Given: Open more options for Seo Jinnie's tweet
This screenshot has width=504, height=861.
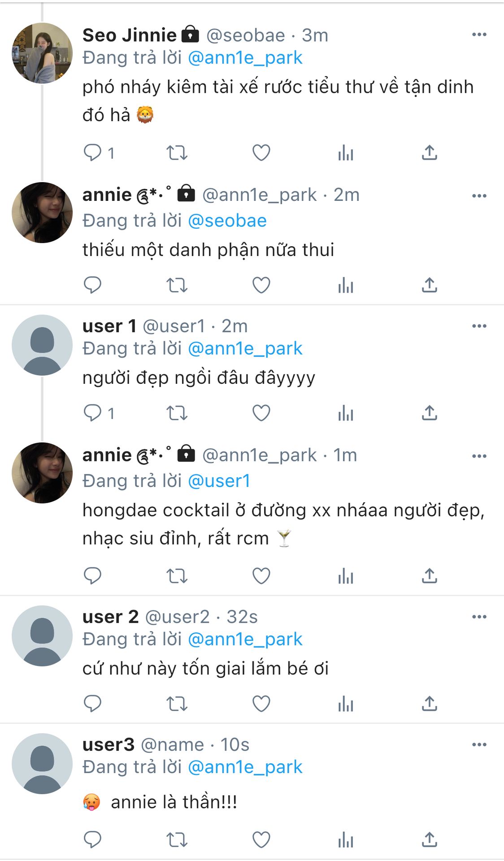Looking at the screenshot, I should point(479,35).
